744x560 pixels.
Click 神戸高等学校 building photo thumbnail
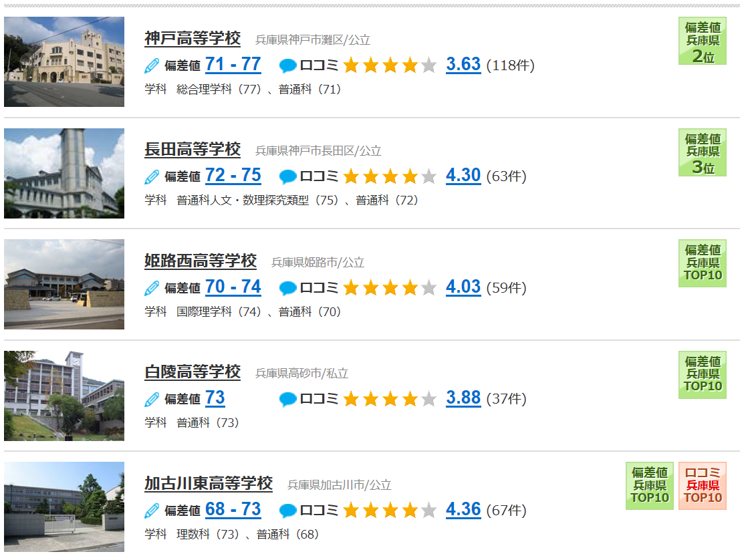click(64, 61)
